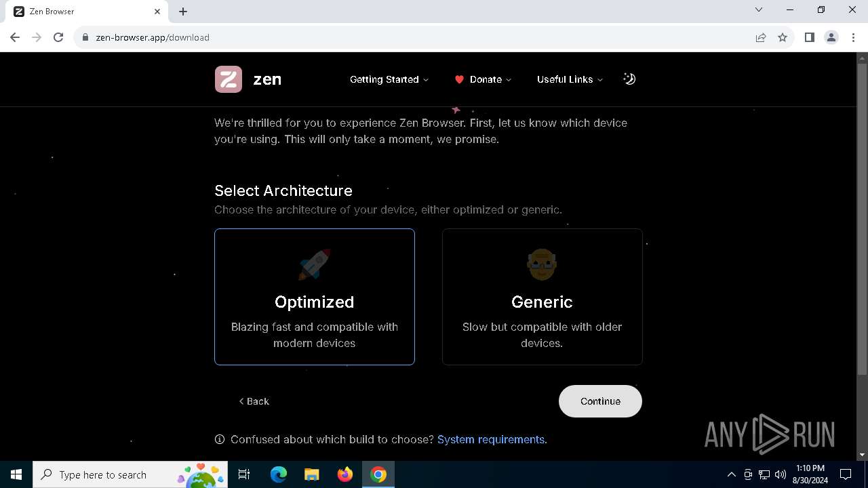Open the Useful Links dropdown

[570, 79]
